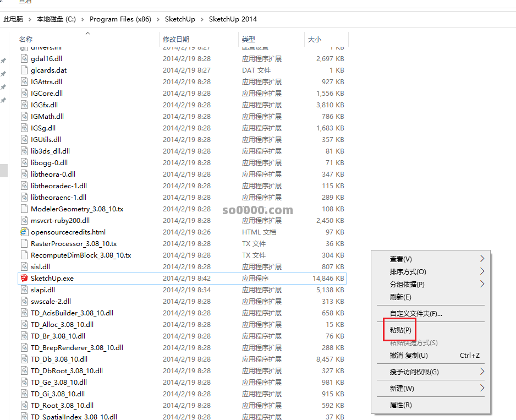Viewport: 516px width, 420px height.
Task: Click the glcards.dat file icon
Action: [24, 70]
